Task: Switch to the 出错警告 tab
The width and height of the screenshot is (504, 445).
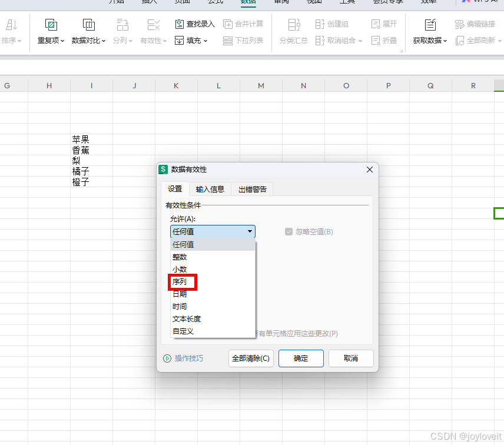Action: [x=253, y=190]
